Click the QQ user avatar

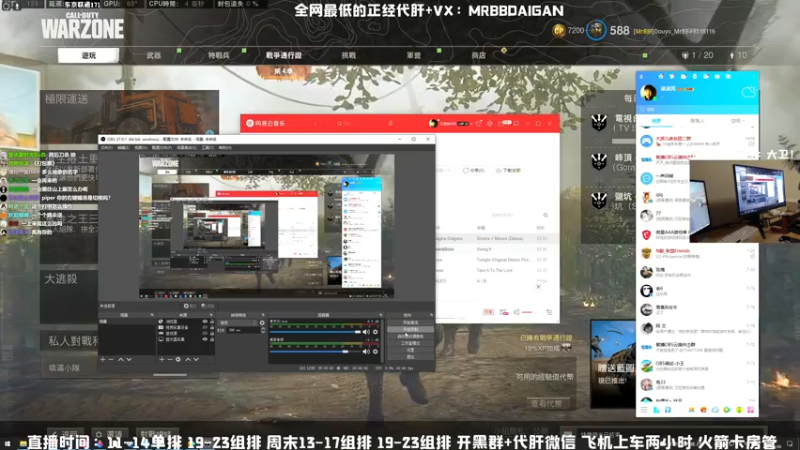point(648,92)
